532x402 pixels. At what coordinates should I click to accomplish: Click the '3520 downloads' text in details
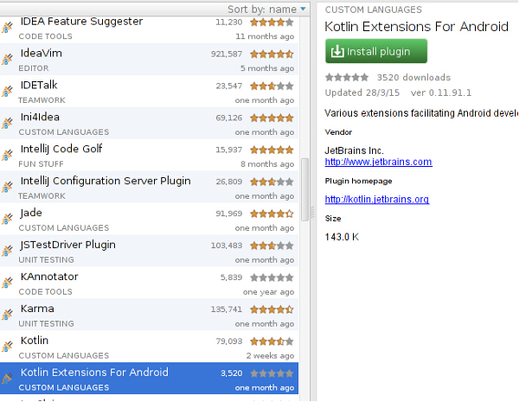(x=414, y=77)
